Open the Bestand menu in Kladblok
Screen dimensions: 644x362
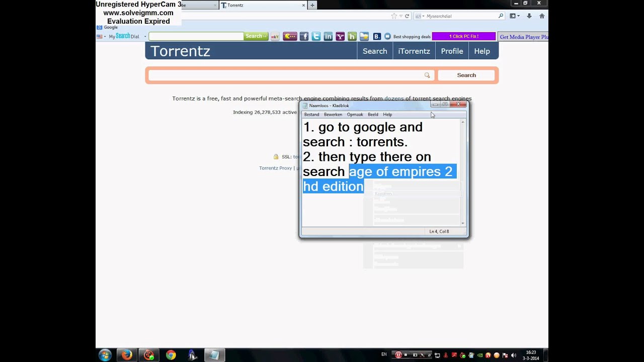coord(311,114)
